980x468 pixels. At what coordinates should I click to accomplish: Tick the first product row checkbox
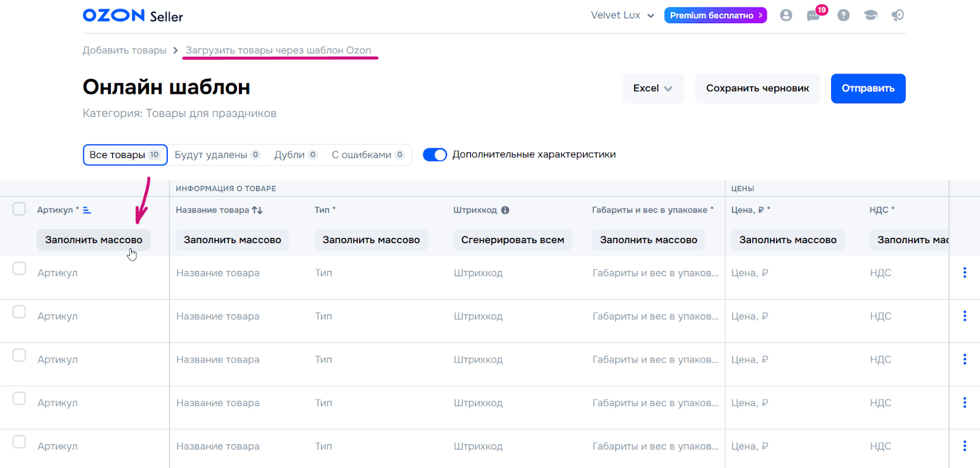coord(20,269)
